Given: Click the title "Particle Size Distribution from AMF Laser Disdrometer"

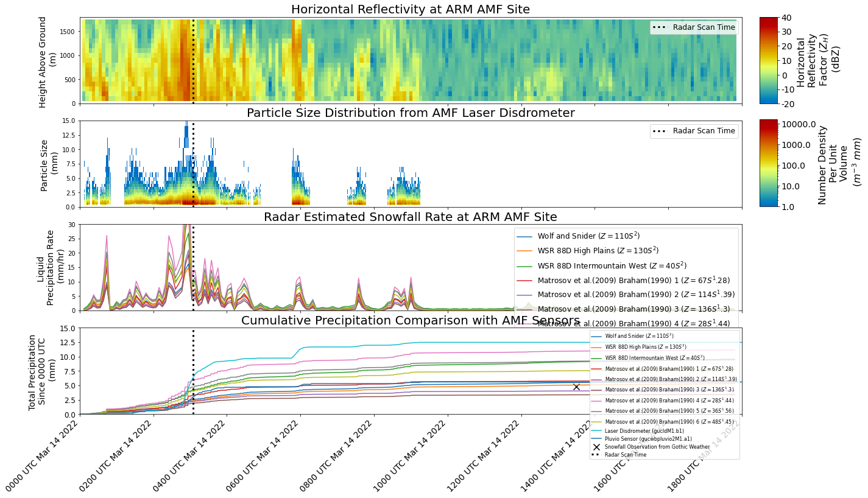Looking at the screenshot, I should tap(411, 113).
